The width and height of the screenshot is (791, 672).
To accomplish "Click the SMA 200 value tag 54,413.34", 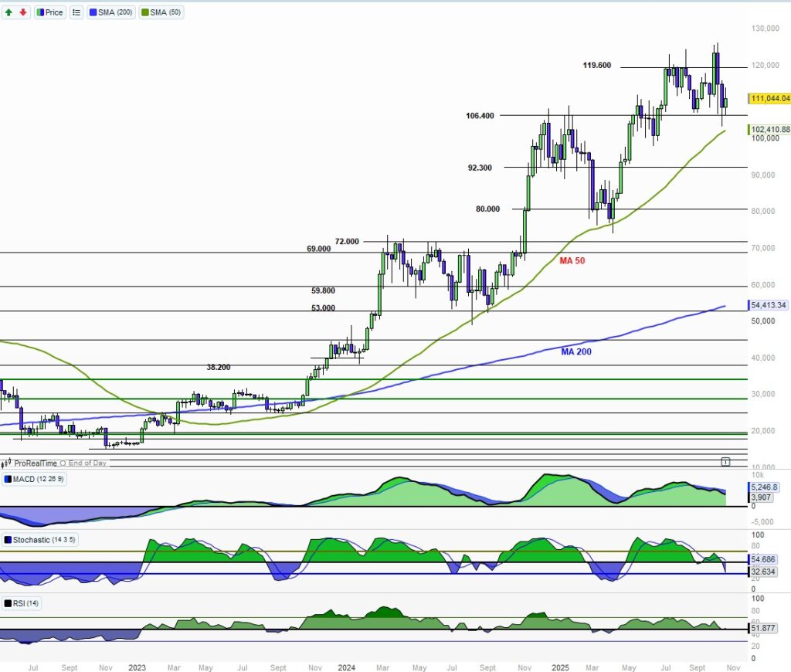I will [x=768, y=305].
